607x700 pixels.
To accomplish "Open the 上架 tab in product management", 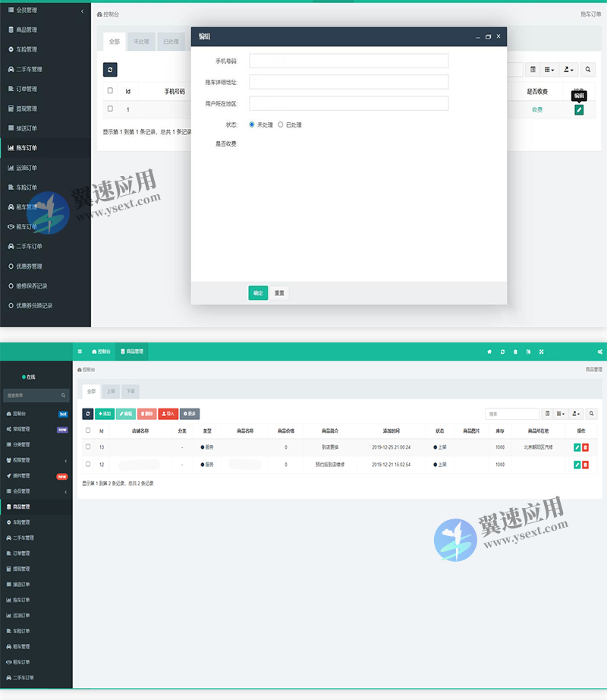I will coord(110,391).
